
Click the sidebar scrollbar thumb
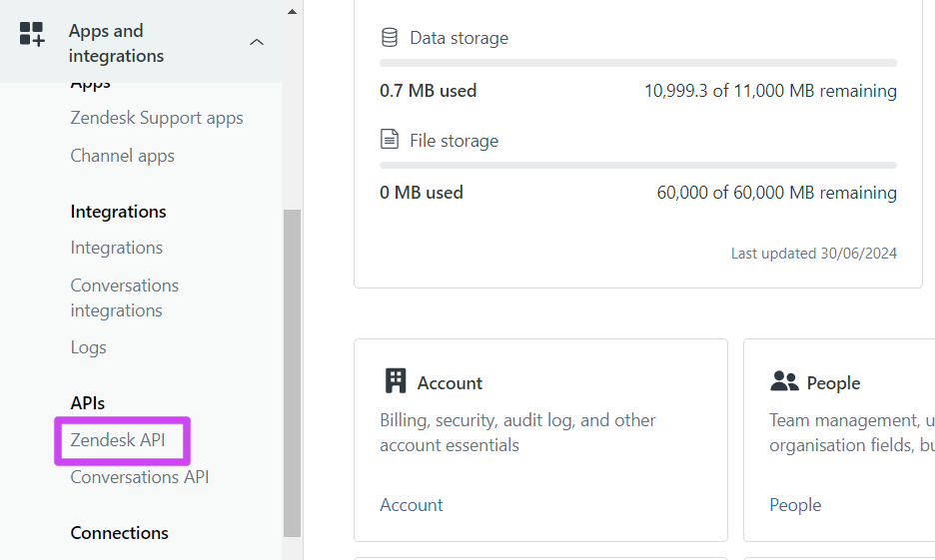click(292, 373)
